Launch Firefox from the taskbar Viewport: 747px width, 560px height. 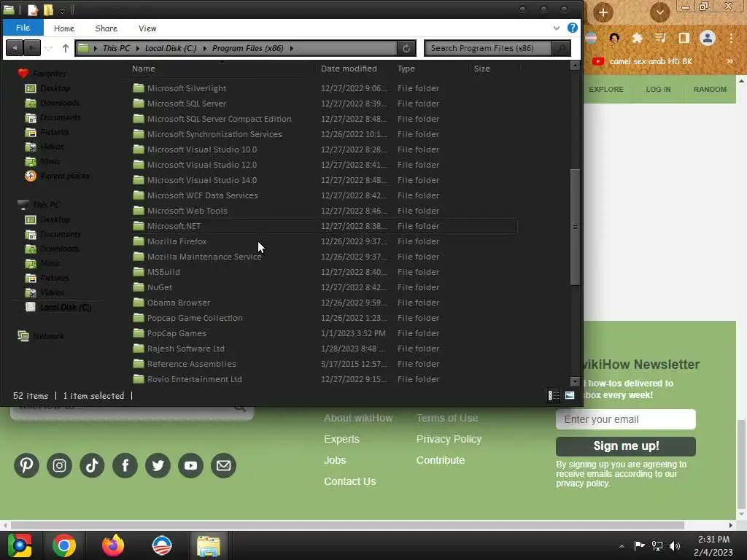113,545
